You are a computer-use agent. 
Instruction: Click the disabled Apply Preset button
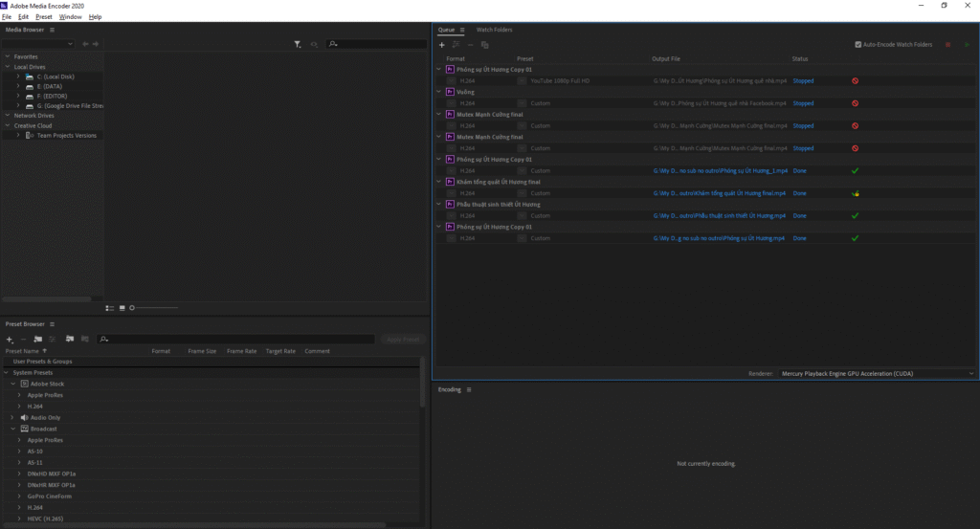(x=403, y=340)
